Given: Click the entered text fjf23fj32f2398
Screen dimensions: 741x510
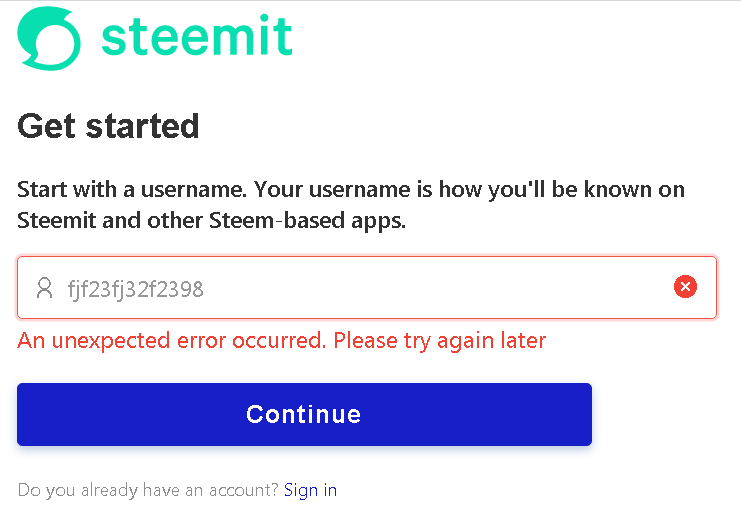Looking at the screenshot, I should [x=135, y=290].
